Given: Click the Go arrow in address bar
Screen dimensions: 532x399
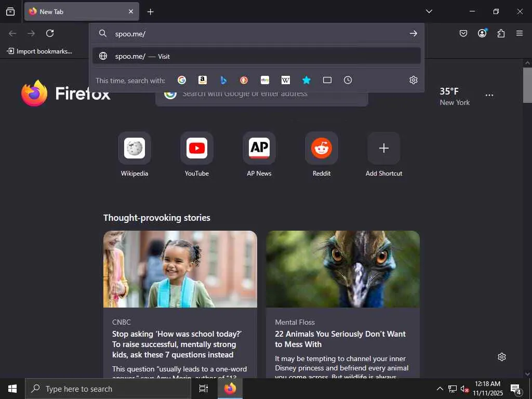Looking at the screenshot, I should [413, 33].
